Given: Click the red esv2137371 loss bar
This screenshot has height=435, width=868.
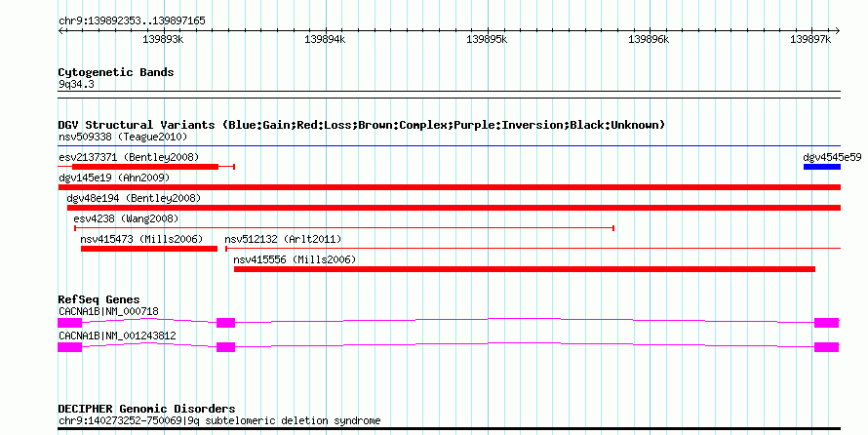Looking at the screenshot, I should pos(145,167).
